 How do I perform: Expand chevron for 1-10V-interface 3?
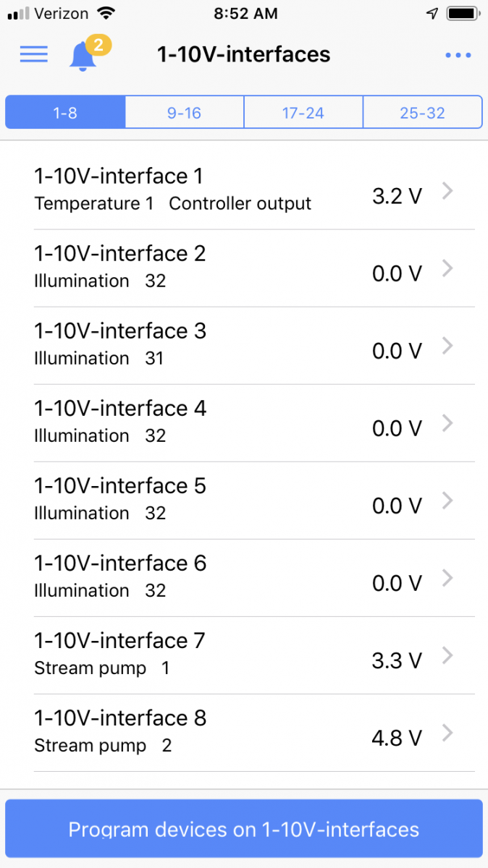(448, 346)
